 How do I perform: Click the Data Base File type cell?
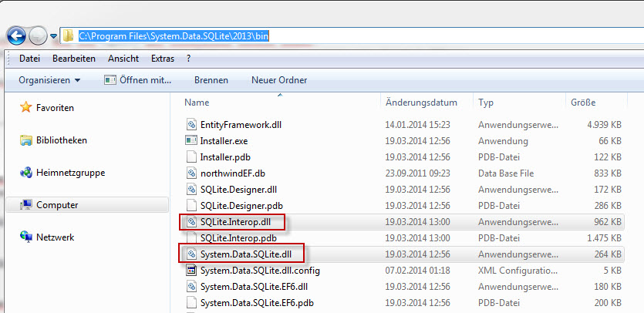pyautogui.click(x=506, y=173)
